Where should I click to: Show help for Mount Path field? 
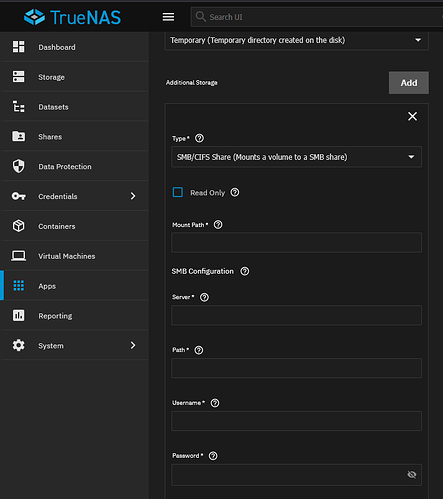(218, 225)
